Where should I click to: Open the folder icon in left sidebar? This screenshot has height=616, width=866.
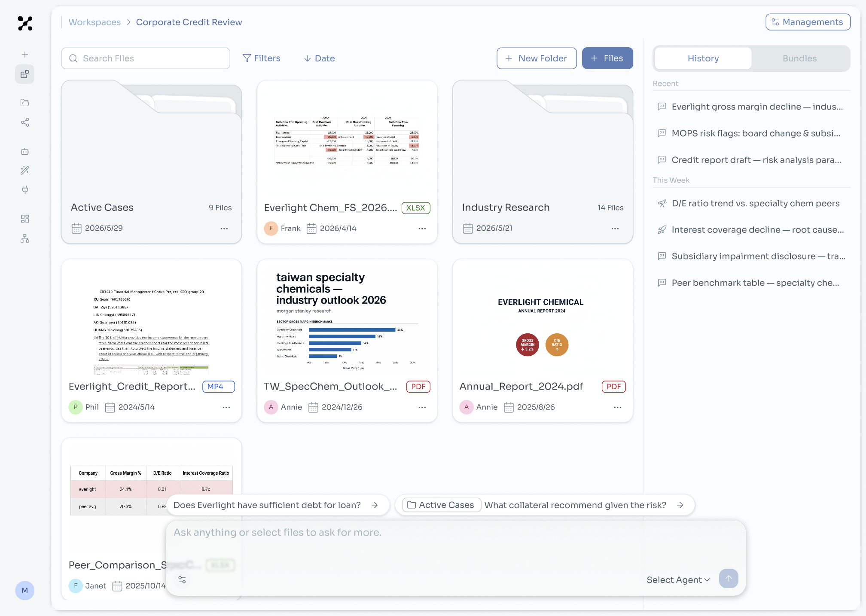click(25, 103)
